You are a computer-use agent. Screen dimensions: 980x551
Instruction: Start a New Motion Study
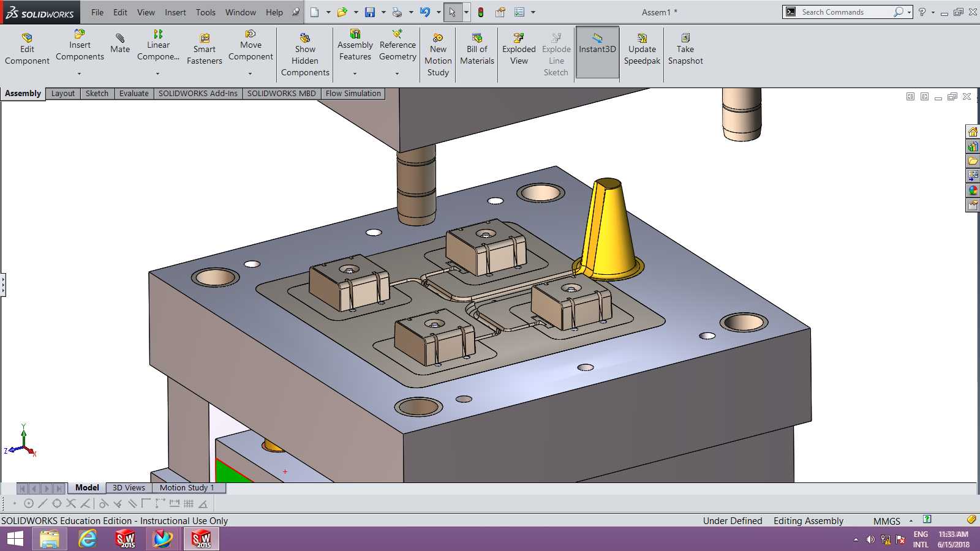[438, 55]
